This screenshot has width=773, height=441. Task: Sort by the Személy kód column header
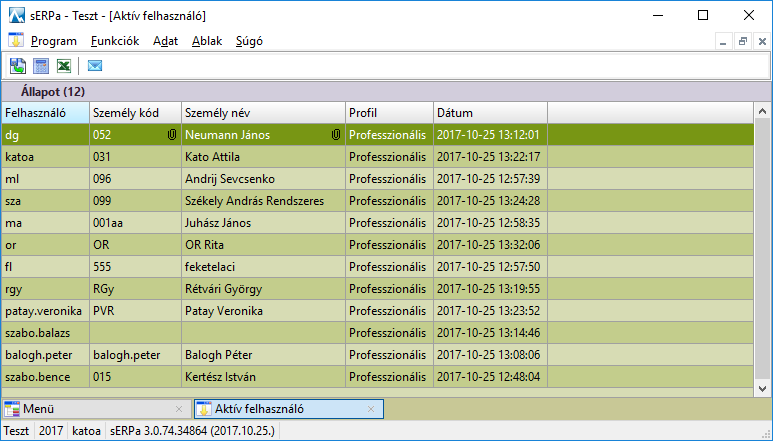coord(136,113)
